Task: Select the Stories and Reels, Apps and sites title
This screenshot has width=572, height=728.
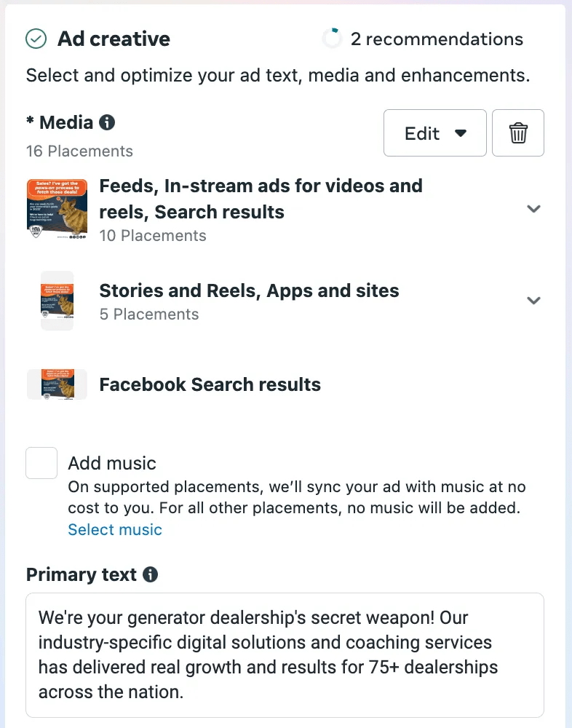Action: click(249, 290)
